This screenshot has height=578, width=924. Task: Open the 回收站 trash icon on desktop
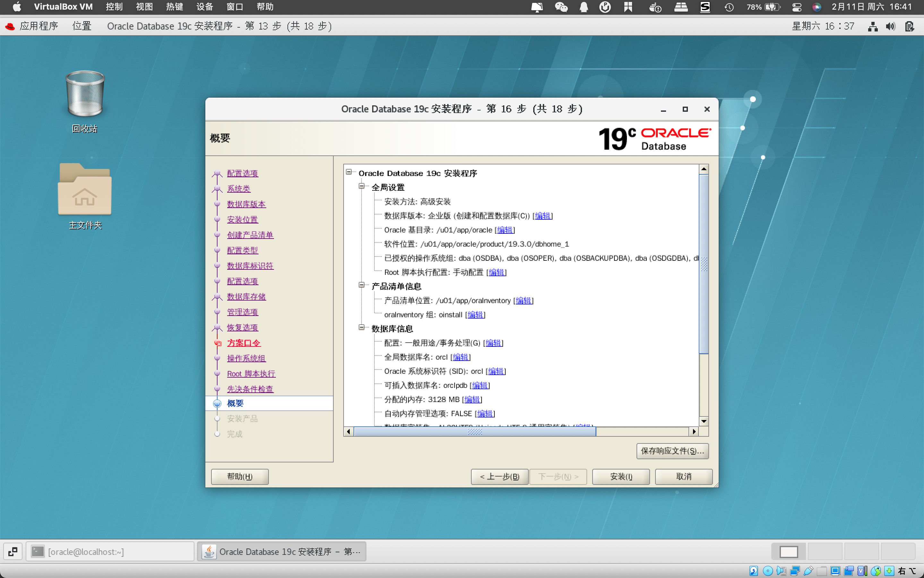coord(85,94)
